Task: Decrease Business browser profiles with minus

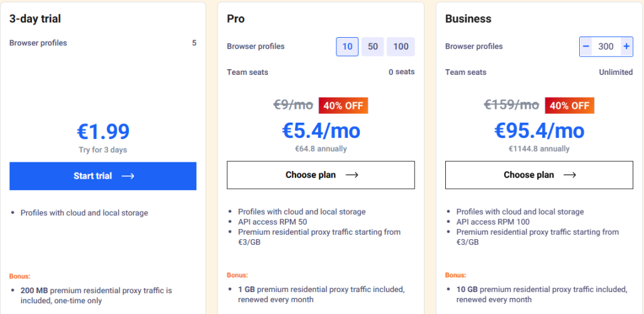Action: (586, 47)
